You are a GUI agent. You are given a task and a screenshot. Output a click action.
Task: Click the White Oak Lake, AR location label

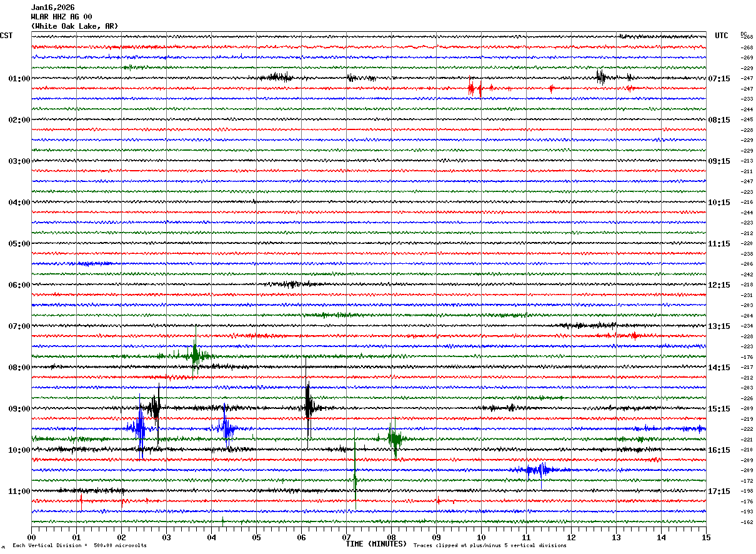coord(74,26)
